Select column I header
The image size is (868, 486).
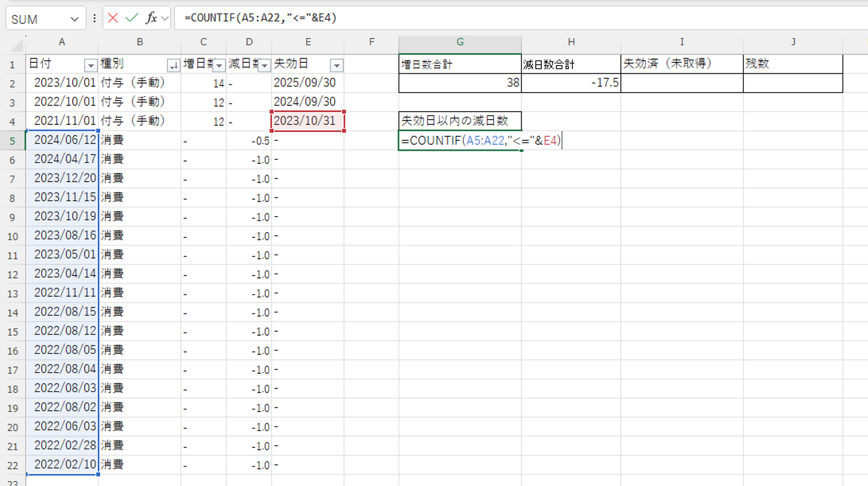pos(682,42)
